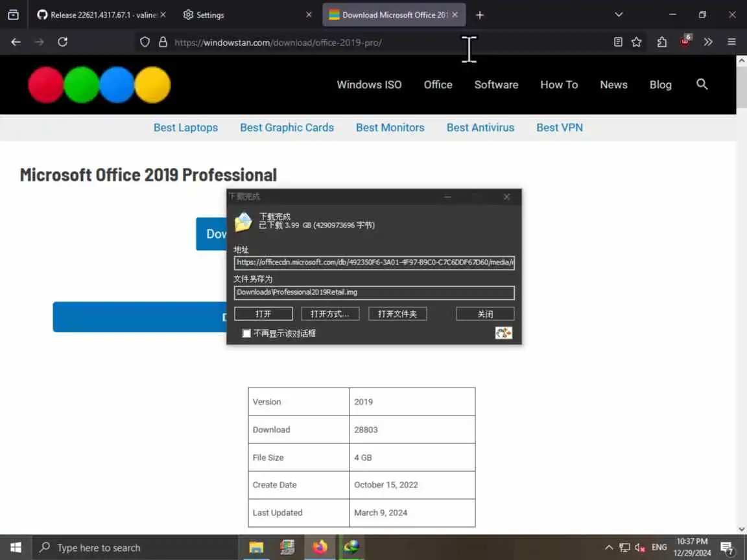Open the clock showing 10:37 PM

[692, 547]
